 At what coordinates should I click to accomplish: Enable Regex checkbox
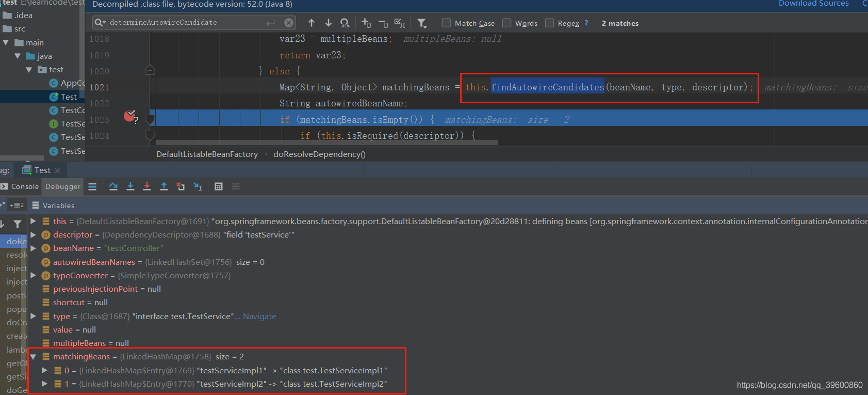click(x=550, y=23)
